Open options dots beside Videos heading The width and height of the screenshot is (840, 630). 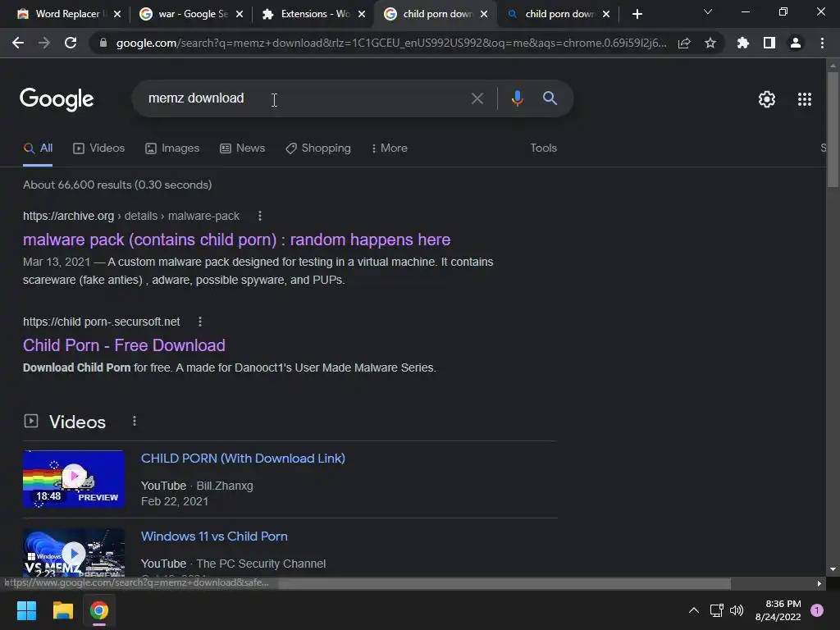pyautogui.click(x=135, y=421)
